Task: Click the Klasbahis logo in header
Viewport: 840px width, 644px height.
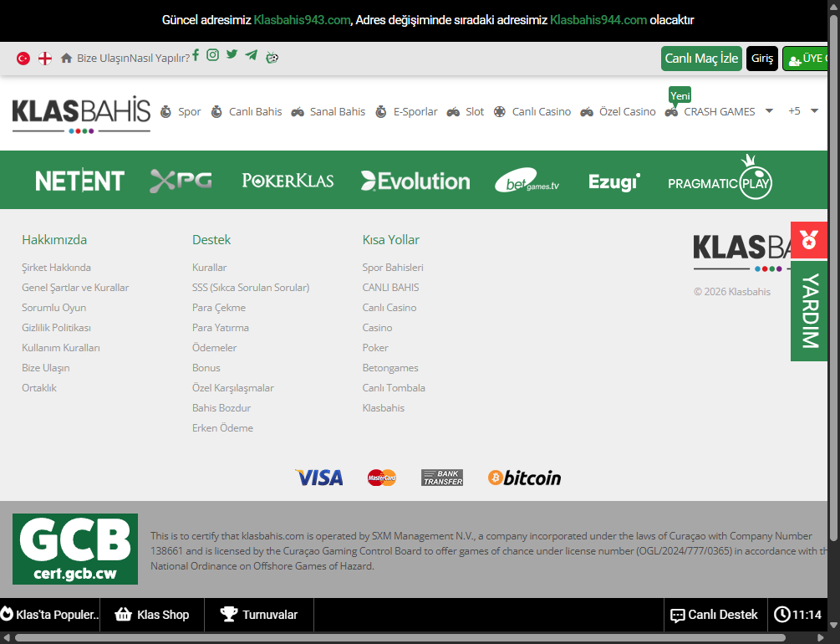Action: coord(81,115)
